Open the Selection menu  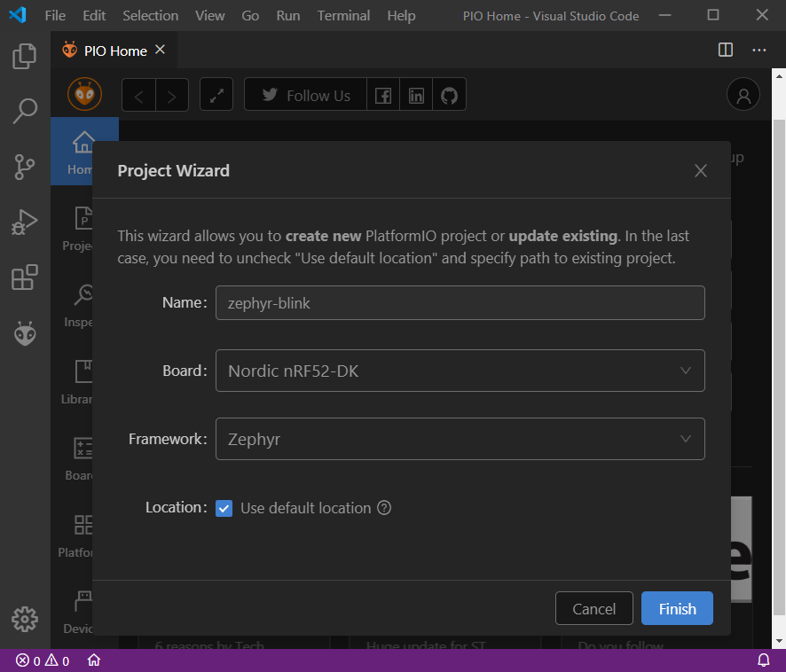click(x=150, y=16)
